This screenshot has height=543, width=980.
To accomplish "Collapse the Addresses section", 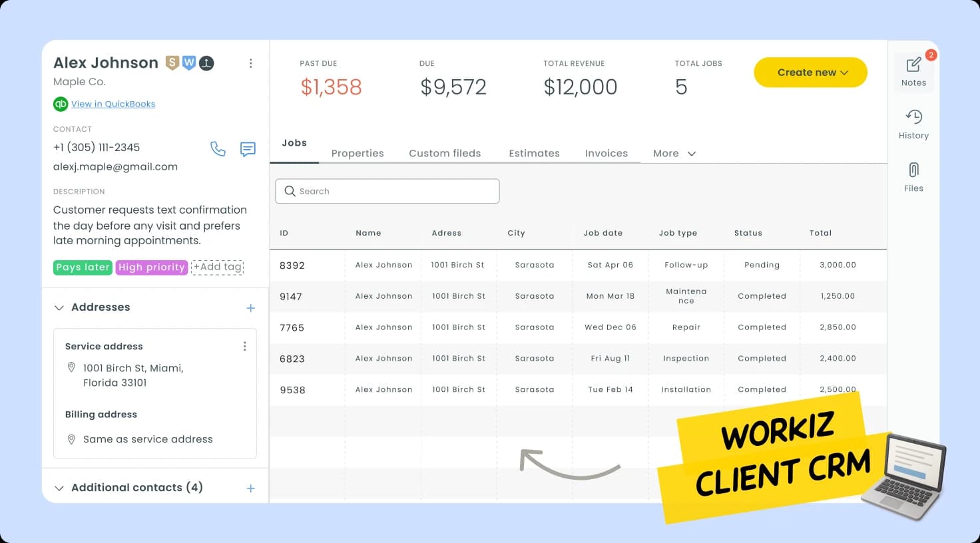I will pyautogui.click(x=59, y=307).
